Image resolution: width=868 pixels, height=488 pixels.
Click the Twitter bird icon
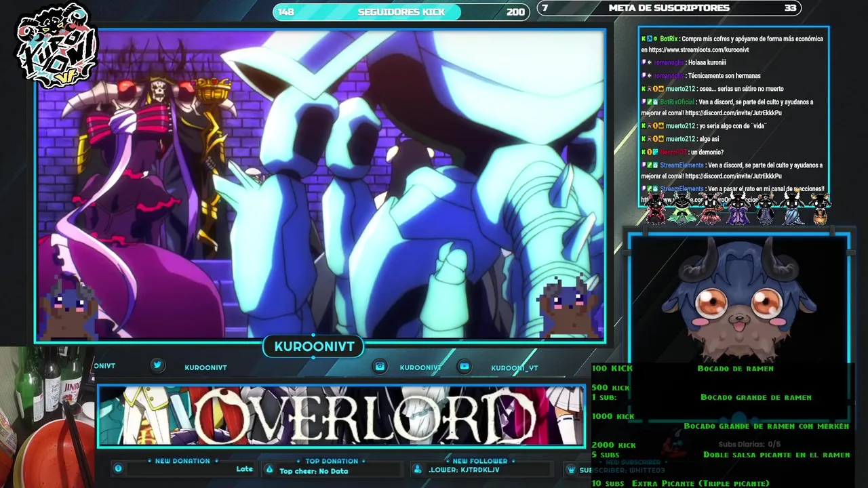[157, 365]
